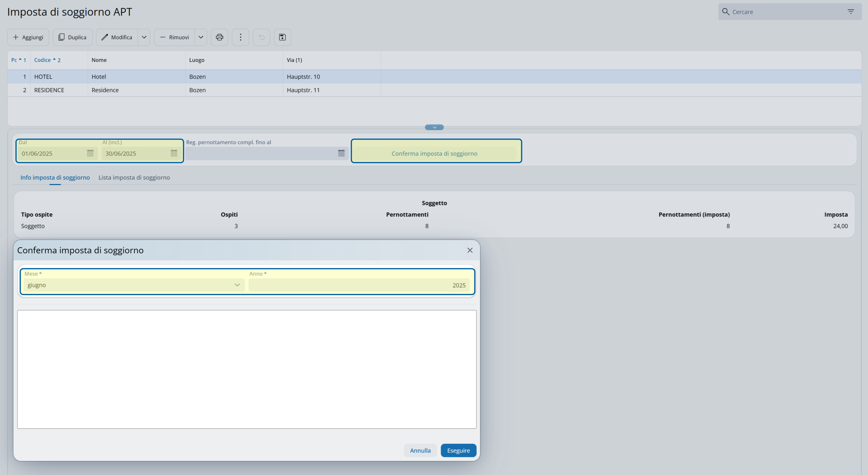Click the search filter icon
The width and height of the screenshot is (868, 475).
[850, 12]
